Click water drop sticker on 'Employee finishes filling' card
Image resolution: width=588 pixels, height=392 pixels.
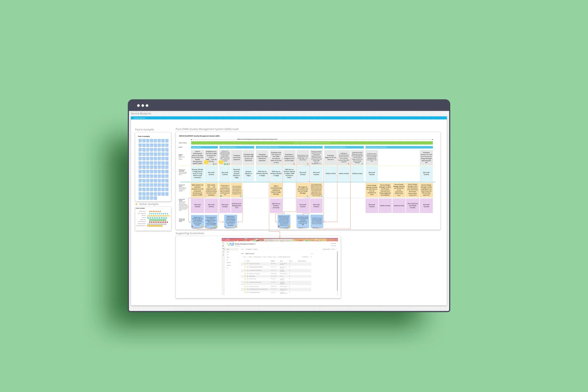click(362, 164)
